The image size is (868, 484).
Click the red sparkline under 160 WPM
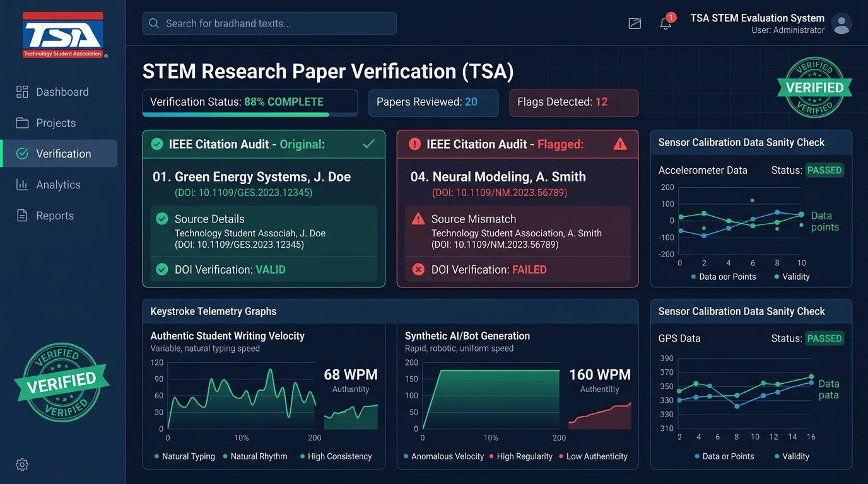(x=600, y=416)
